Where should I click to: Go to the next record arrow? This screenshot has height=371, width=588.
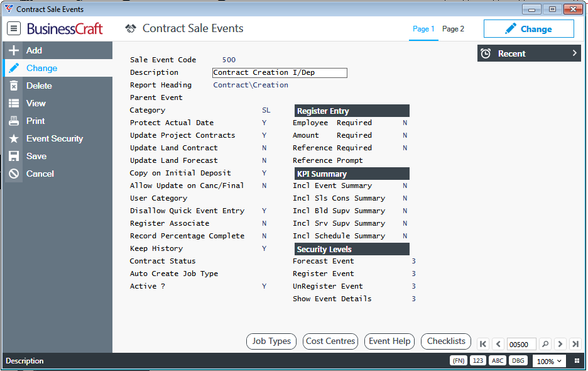coord(560,344)
